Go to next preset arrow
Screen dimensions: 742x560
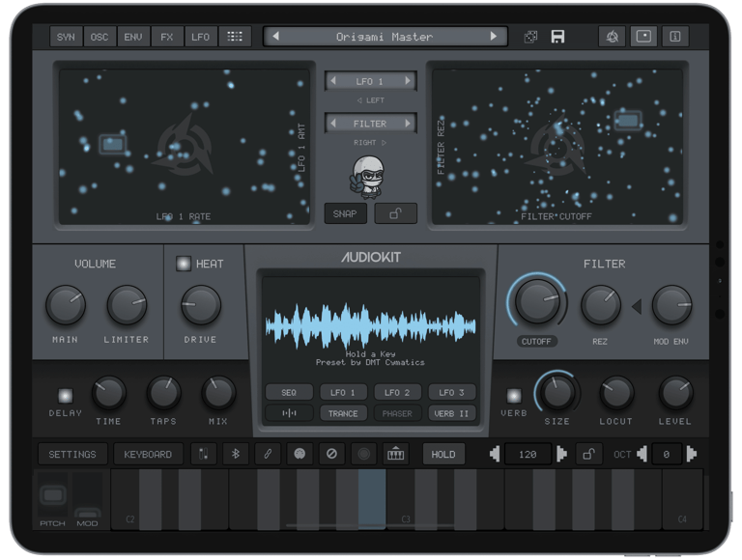point(494,37)
